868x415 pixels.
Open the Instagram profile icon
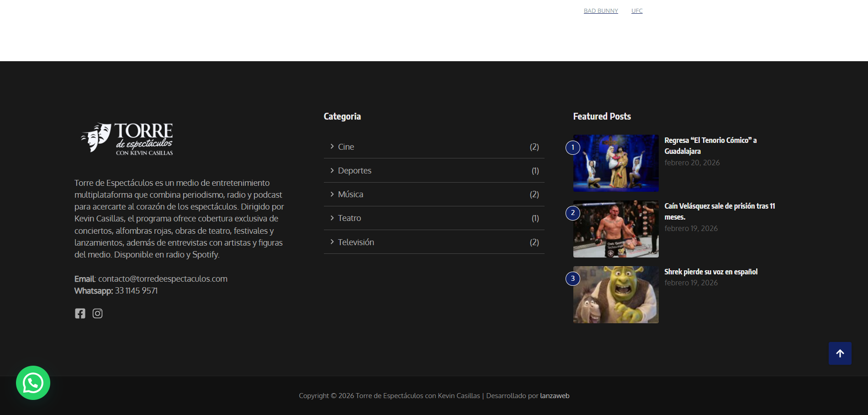click(97, 313)
